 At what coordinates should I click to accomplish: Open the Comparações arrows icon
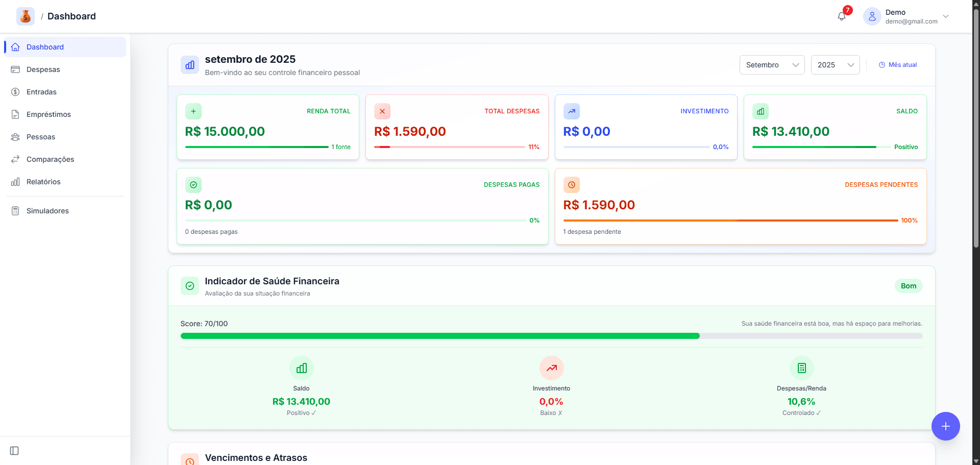click(15, 159)
